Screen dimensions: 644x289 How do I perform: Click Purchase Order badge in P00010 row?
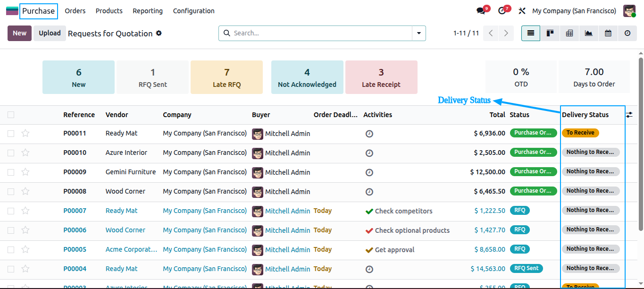tap(533, 152)
